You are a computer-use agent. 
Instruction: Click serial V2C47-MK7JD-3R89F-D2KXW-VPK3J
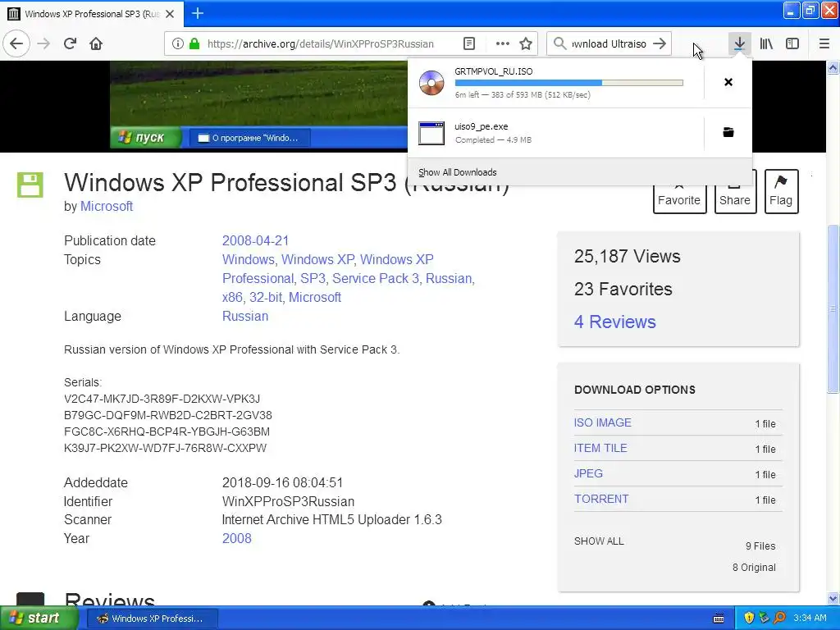click(162, 399)
